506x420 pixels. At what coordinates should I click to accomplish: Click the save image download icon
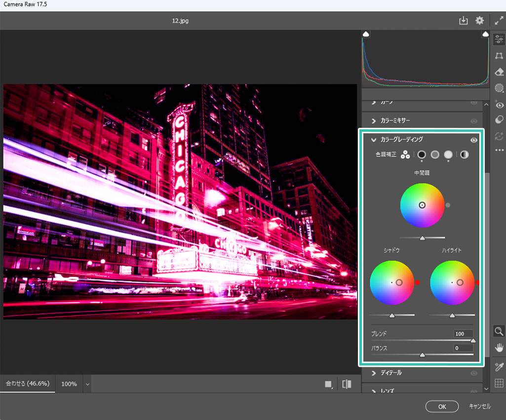point(463,21)
